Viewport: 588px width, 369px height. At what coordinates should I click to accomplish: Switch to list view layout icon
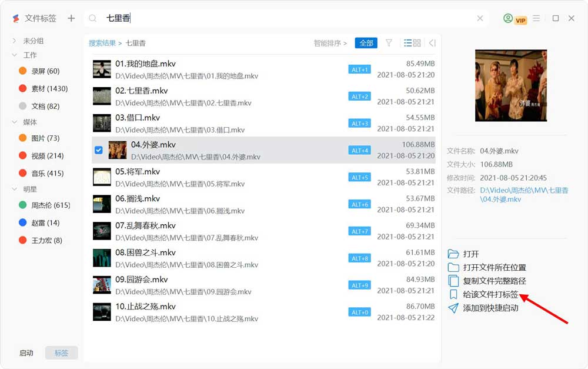(407, 43)
